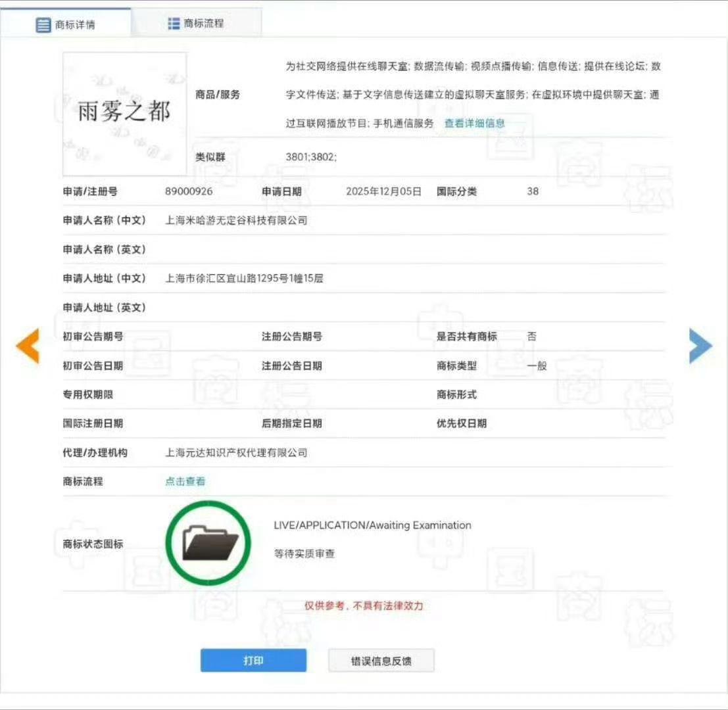
Task: Click the list icon on 商标详情 tab
Action: 43,25
